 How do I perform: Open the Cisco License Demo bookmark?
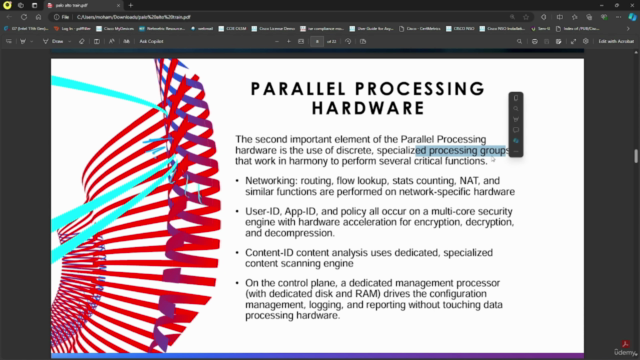(x=273, y=29)
